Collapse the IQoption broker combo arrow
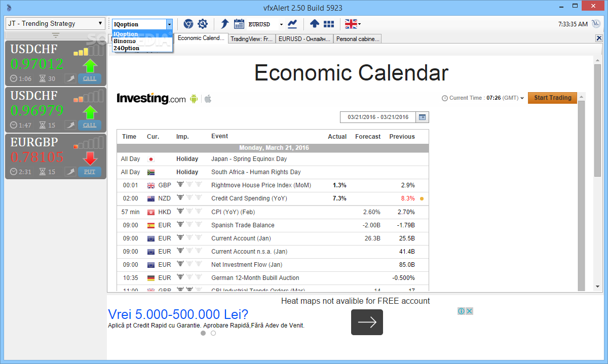The width and height of the screenshot is (608, 364). (x=169, y=24)
